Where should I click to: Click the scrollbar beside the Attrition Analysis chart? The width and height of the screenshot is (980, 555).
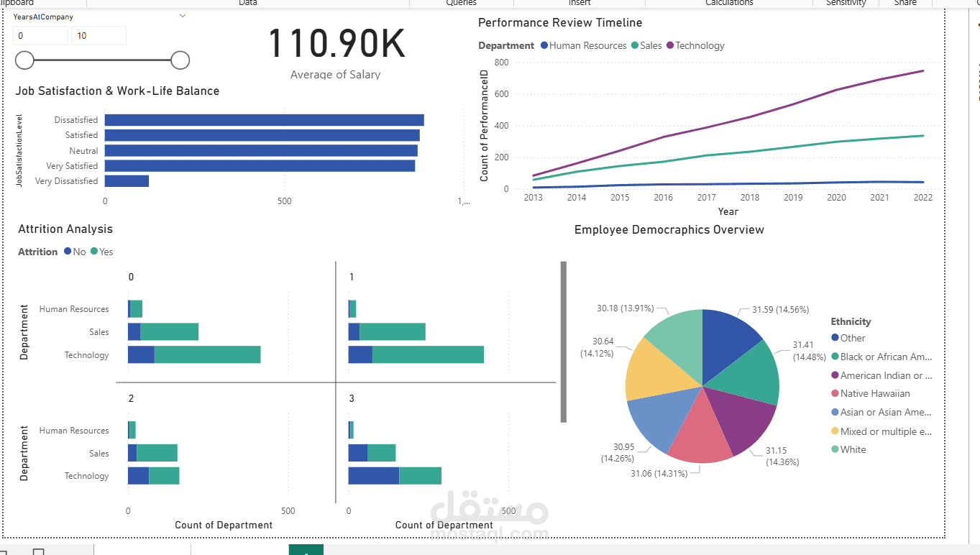[562, 341]
